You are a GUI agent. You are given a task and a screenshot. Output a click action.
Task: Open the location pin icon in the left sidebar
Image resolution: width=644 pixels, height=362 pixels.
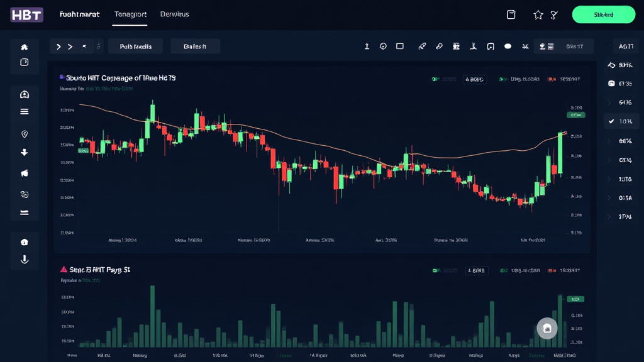tap(24, 133)
